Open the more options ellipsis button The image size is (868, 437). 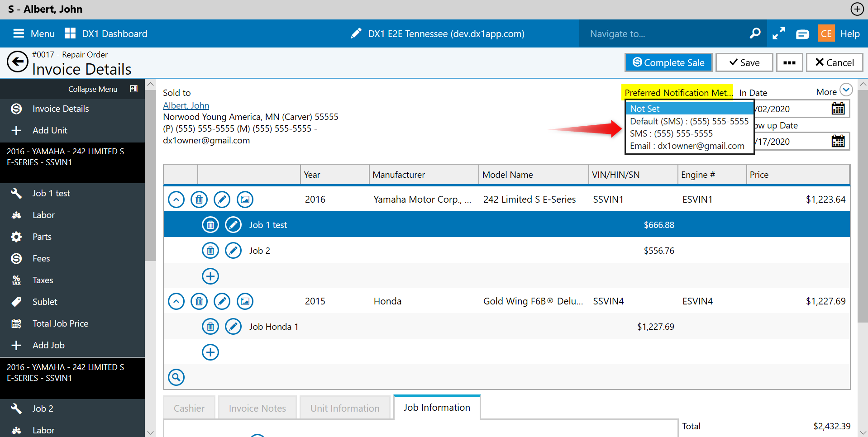coord(789,62)
